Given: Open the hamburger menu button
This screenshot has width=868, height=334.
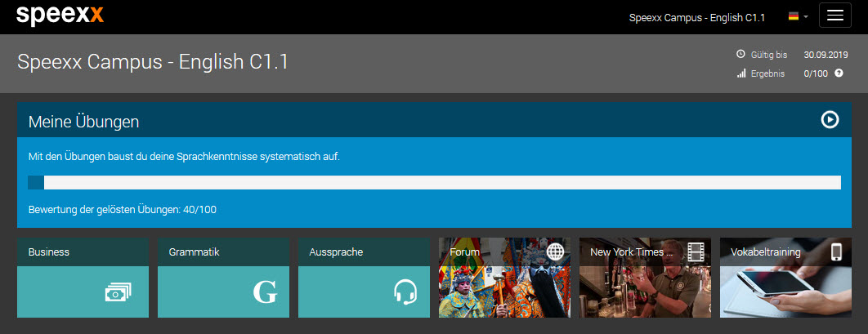Looking at the screenshot, I should tap(834, 16).
